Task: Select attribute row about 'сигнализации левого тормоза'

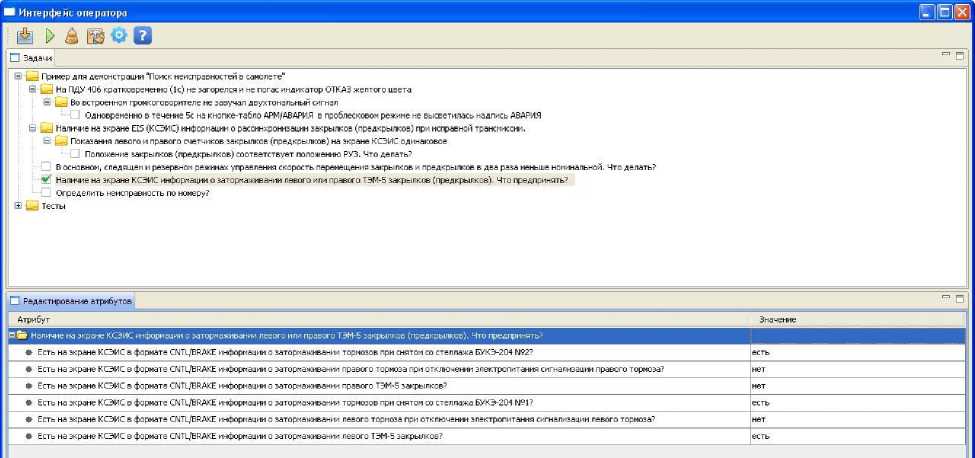Action: pyautogui.click(x=379, y=419)
